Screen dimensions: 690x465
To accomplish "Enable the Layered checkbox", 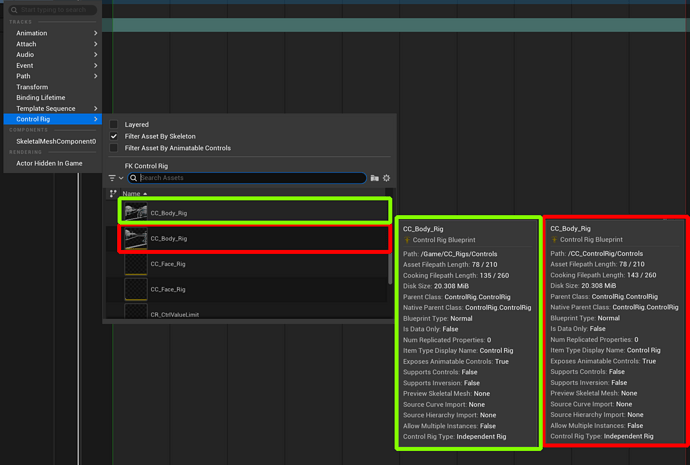I will tap(114, 124).
